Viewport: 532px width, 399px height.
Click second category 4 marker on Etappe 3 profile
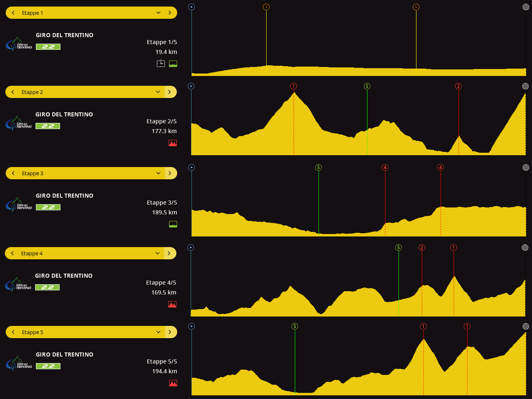coord(441,167)
